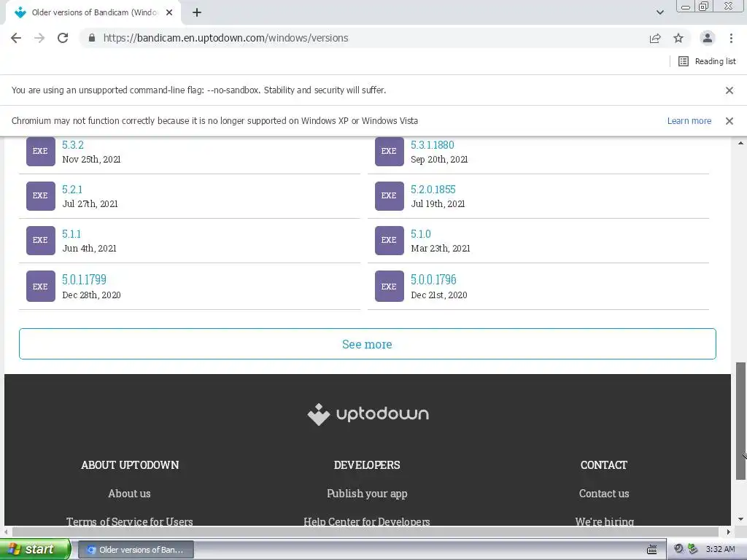Open the About us footer link
This screenshot has height=560, width=747.
pyautogui.click(x=130, y=494)
